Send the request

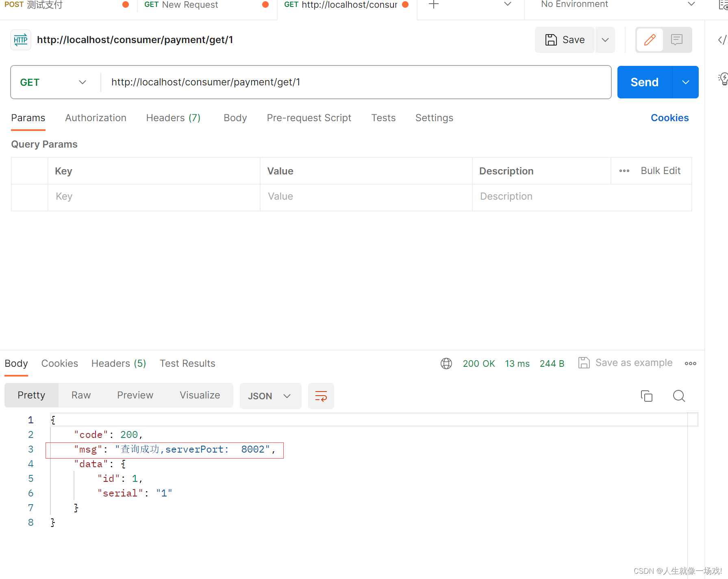tap(645, 82)
